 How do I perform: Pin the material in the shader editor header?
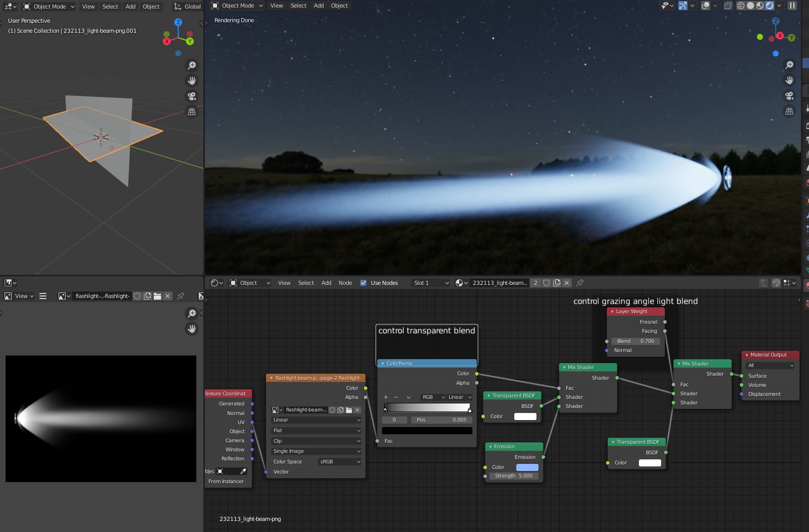(x=581, y=283)
